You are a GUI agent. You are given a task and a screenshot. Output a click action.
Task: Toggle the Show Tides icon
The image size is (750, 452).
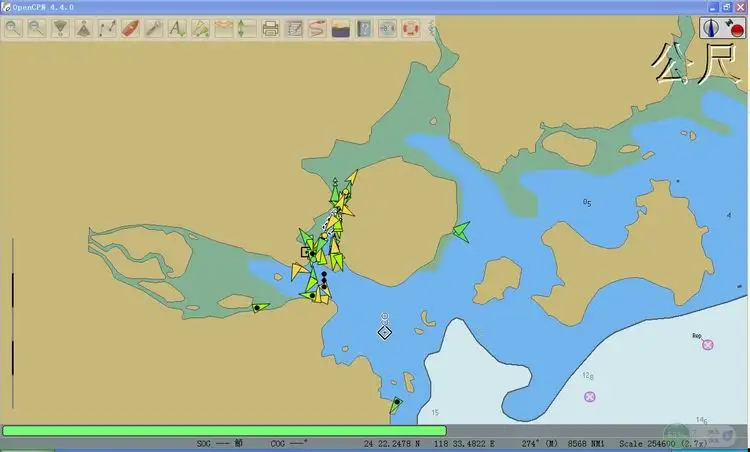(x=247, y=29)
